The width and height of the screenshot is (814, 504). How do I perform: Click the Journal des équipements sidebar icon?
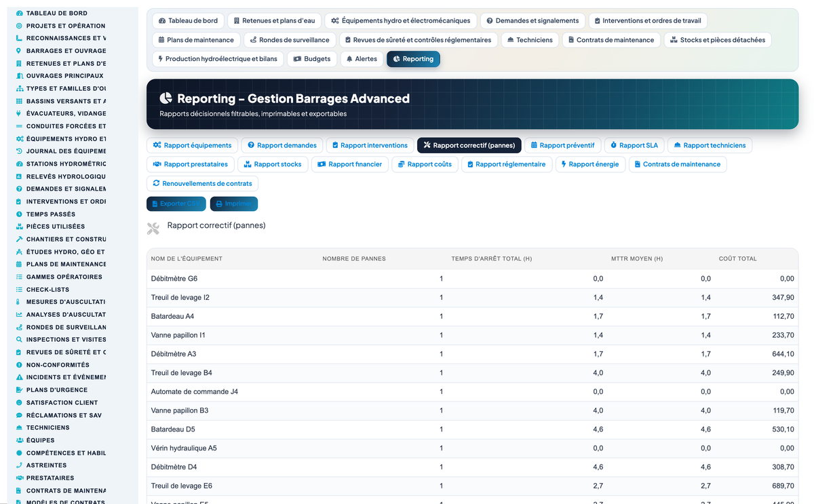pyautogui.click(x=19, y=151)
